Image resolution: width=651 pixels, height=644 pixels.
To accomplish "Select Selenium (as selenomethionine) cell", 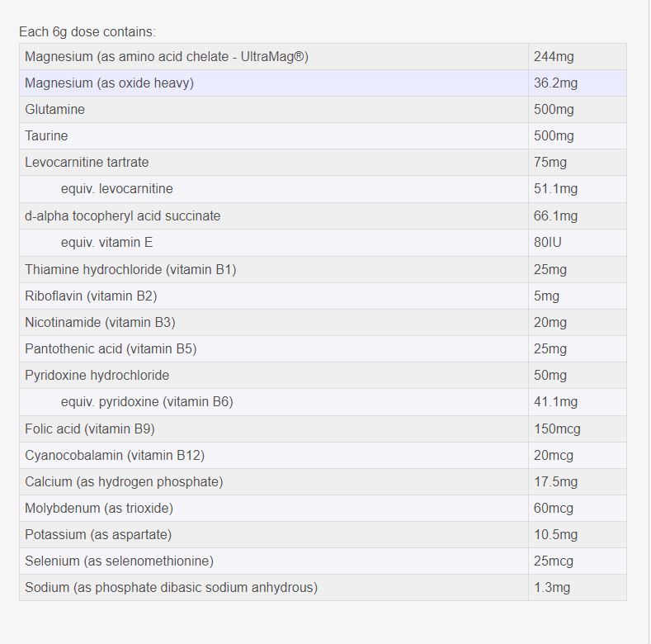I will (119, 561).
